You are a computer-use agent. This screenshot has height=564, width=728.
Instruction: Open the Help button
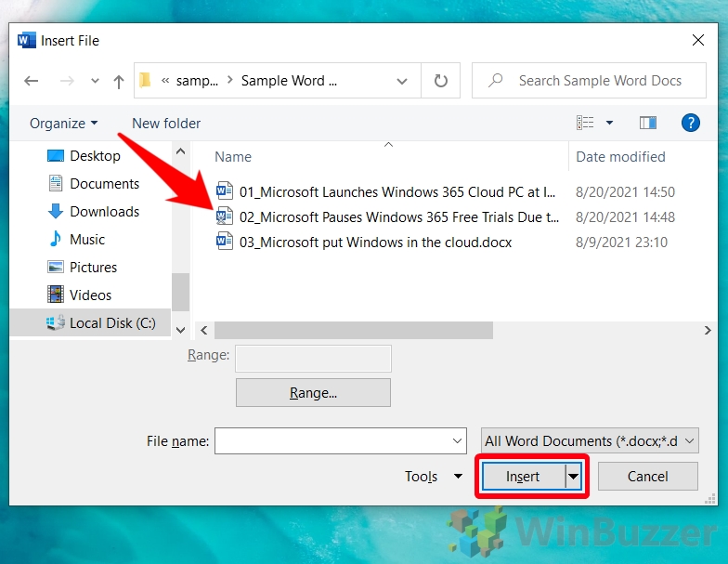(x=691, y=123)
